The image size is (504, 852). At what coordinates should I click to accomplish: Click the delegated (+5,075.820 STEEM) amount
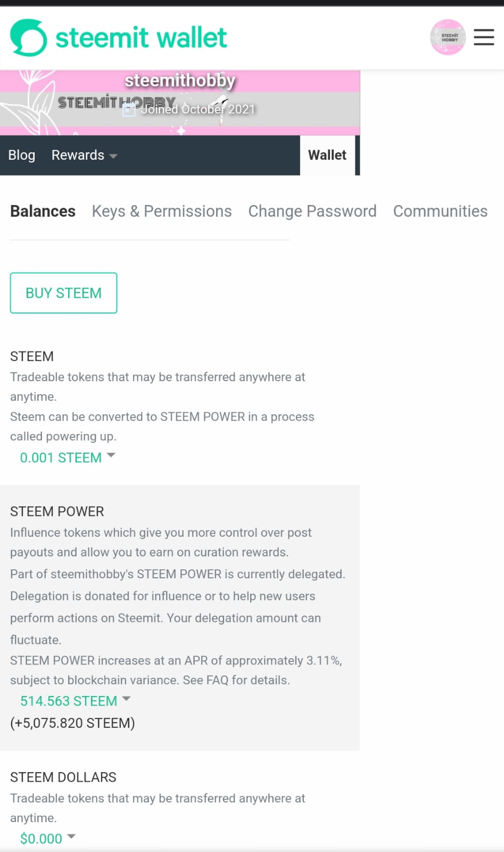point(72,723)
